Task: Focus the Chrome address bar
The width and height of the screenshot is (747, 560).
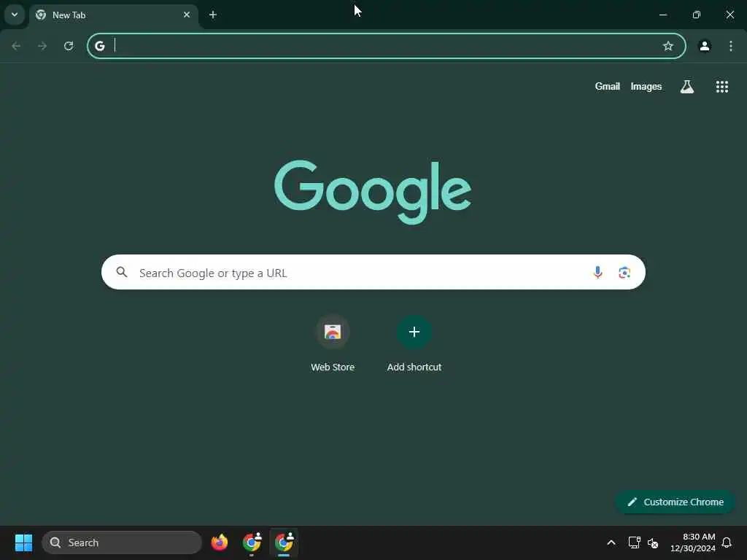Action: 386,46
